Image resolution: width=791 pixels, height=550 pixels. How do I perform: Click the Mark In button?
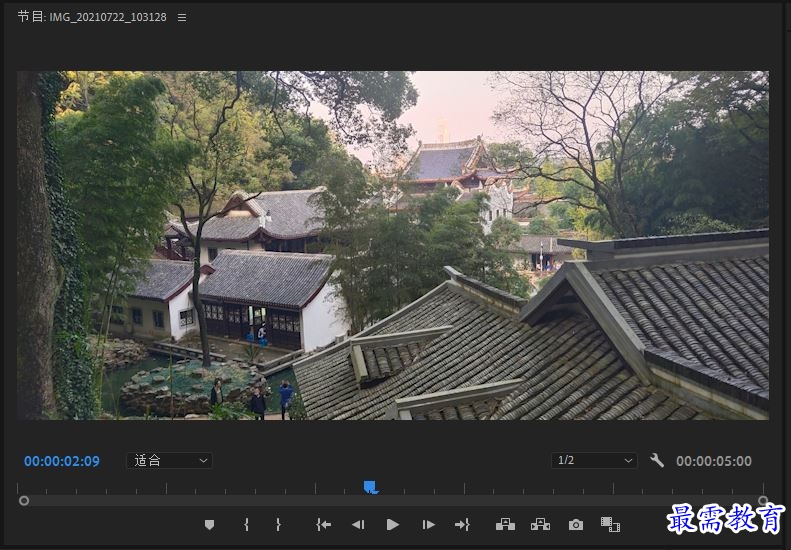[246, 525]
